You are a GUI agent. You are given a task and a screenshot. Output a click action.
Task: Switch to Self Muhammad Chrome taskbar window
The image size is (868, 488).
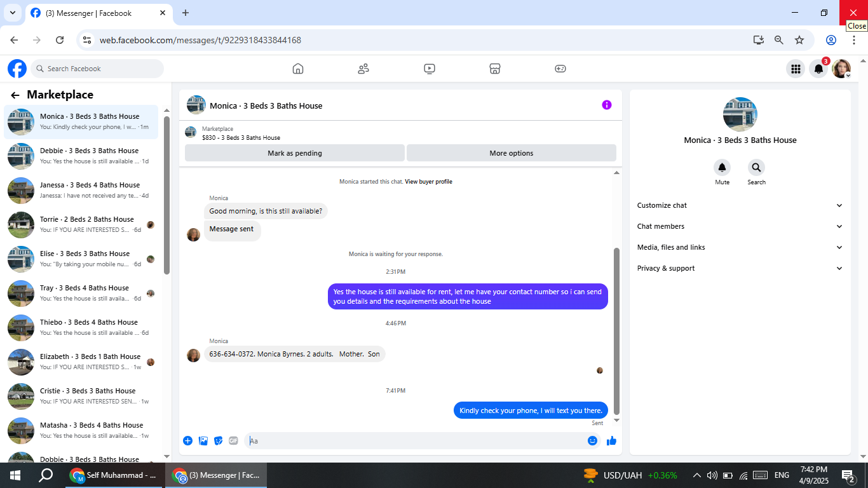pos(114,475)
